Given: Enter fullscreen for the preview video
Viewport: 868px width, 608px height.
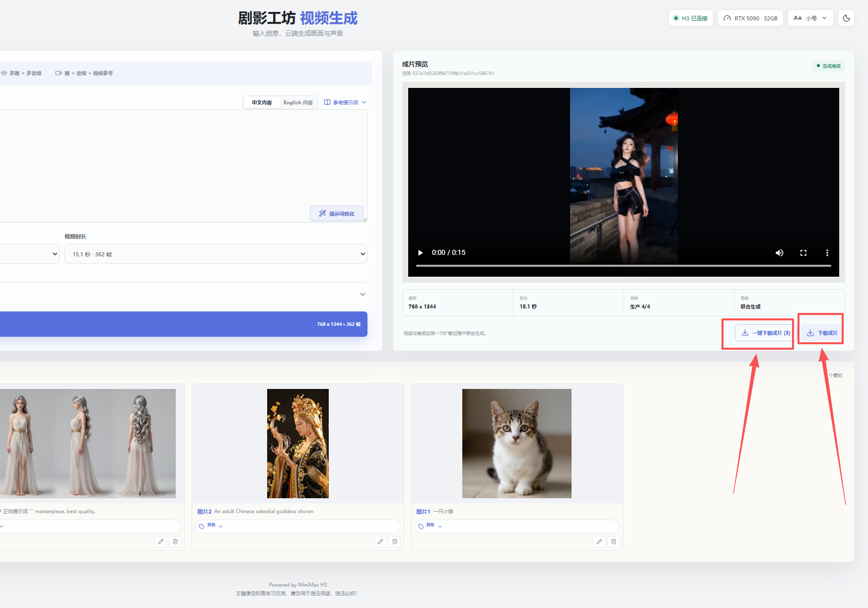Looking at the screenshot, I should tap(803, 253).
